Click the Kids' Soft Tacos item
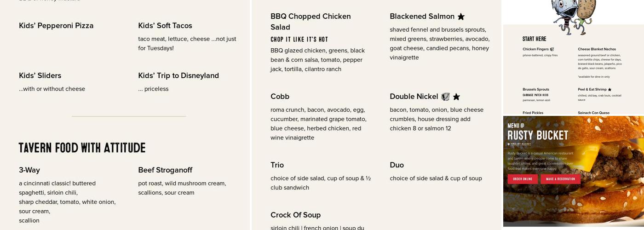 (x=165, y=26)
